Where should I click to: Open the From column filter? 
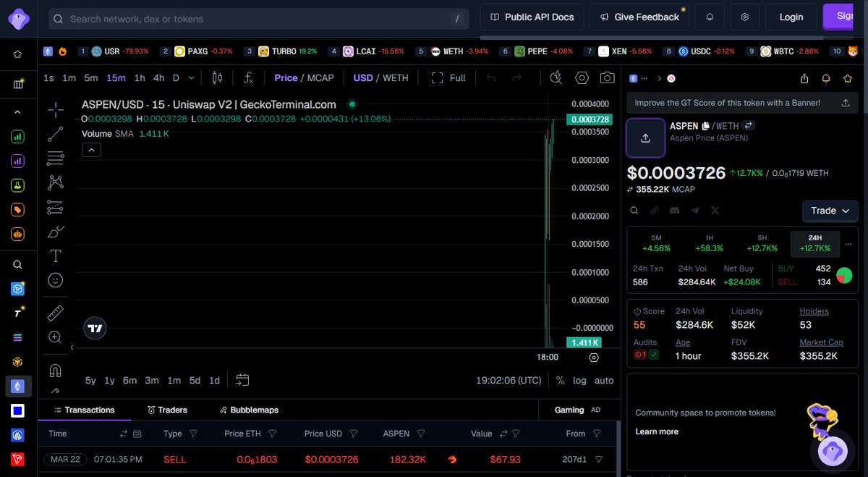point(597,434)
